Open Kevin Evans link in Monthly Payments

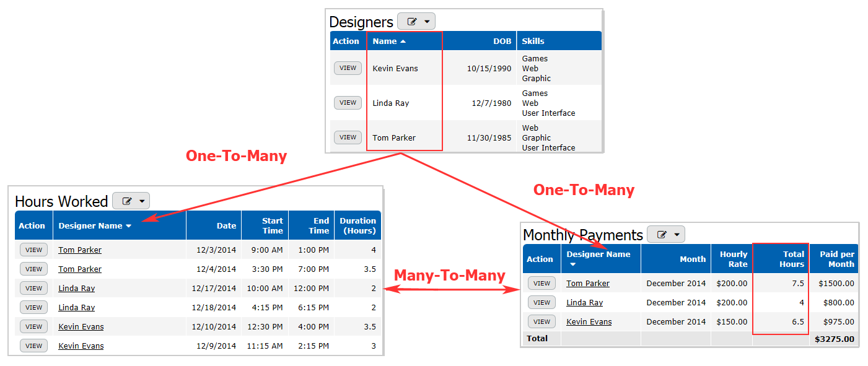coord(589,321)
